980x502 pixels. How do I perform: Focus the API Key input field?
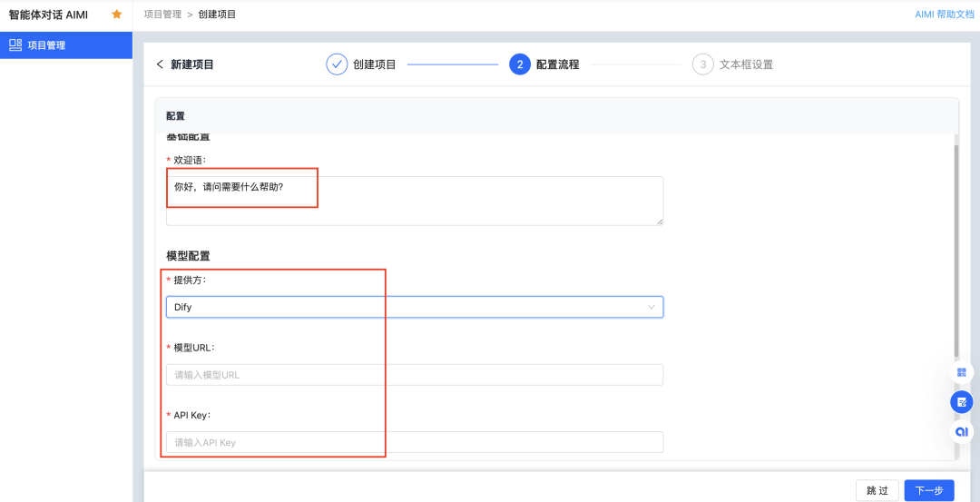pyautogui.click(x=415, y=442)
